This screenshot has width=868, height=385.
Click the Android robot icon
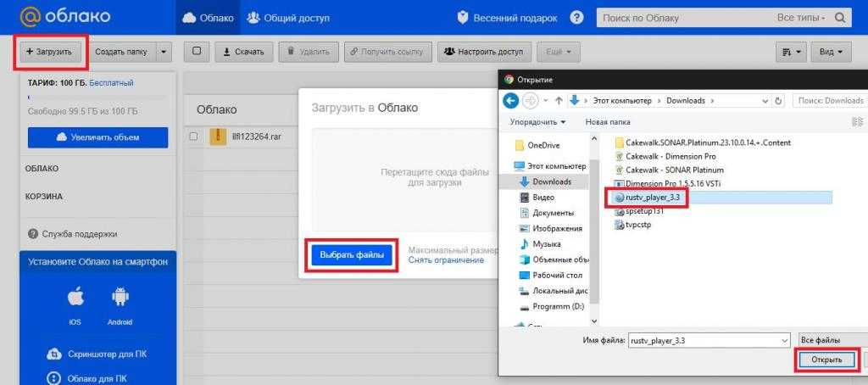(120, 298)
